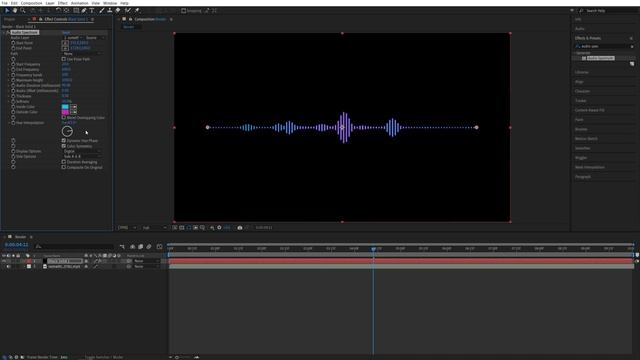Select the Rotation tool in toolbar
This screenshot has width=640, height=360.
(x=58, y=11)
